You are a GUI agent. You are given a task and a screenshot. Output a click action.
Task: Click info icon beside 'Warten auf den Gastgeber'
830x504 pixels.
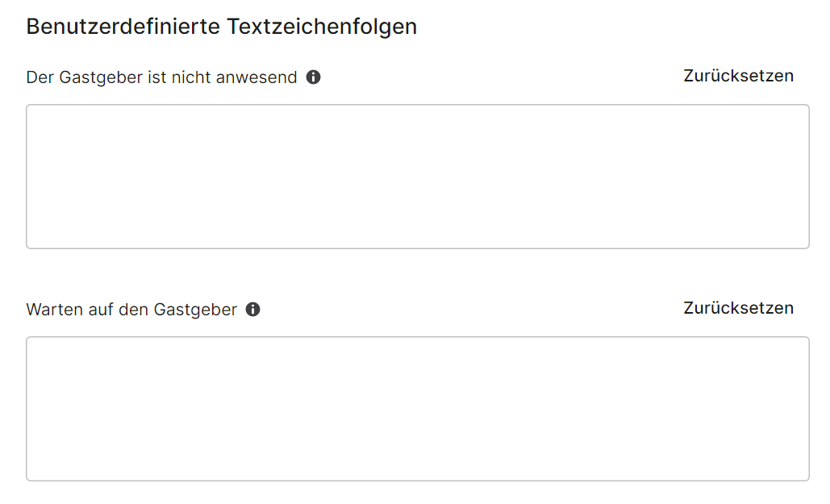[253, 310]
